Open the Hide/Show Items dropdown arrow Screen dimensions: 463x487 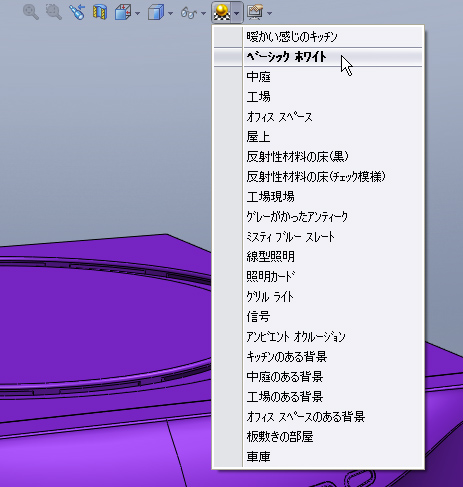[203, 13]
